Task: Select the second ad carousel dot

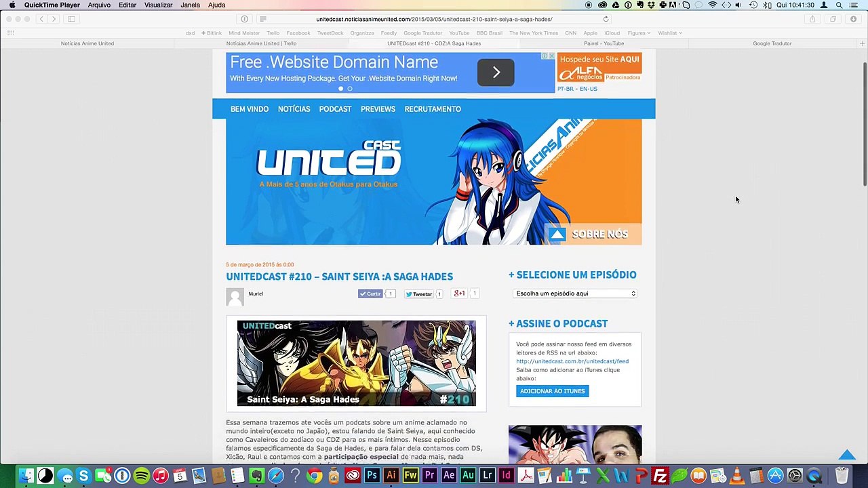Action: [350, 89]
